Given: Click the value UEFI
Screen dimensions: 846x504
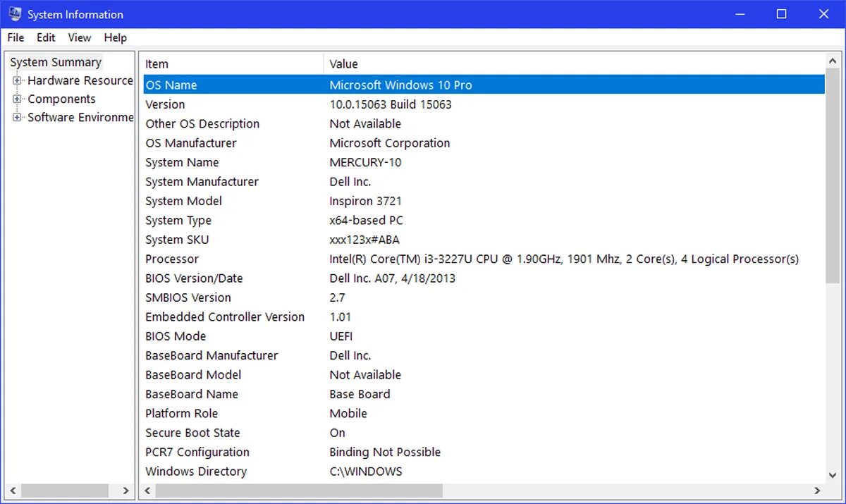Looking at the screenshot, I should point(341,336).
